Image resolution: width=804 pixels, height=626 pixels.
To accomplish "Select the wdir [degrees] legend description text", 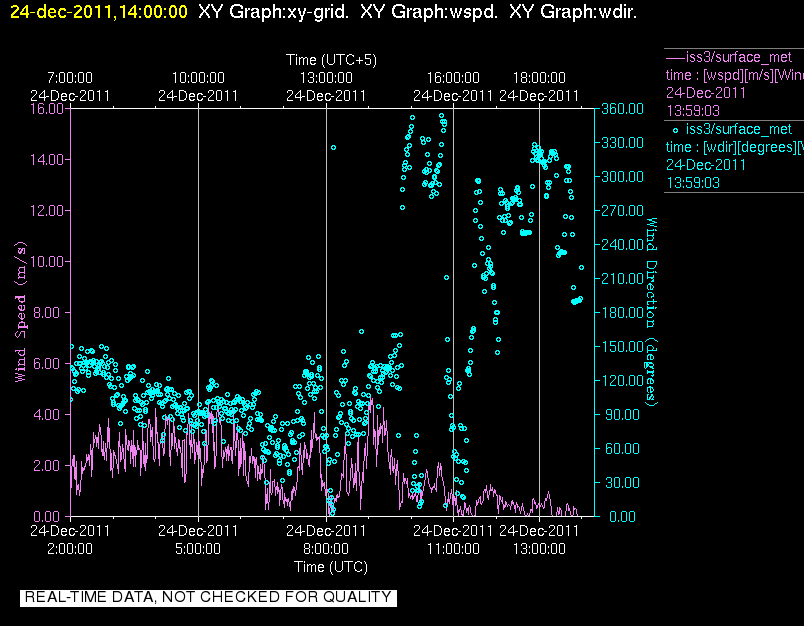I will pyautogui.click(x=735, y=147).
